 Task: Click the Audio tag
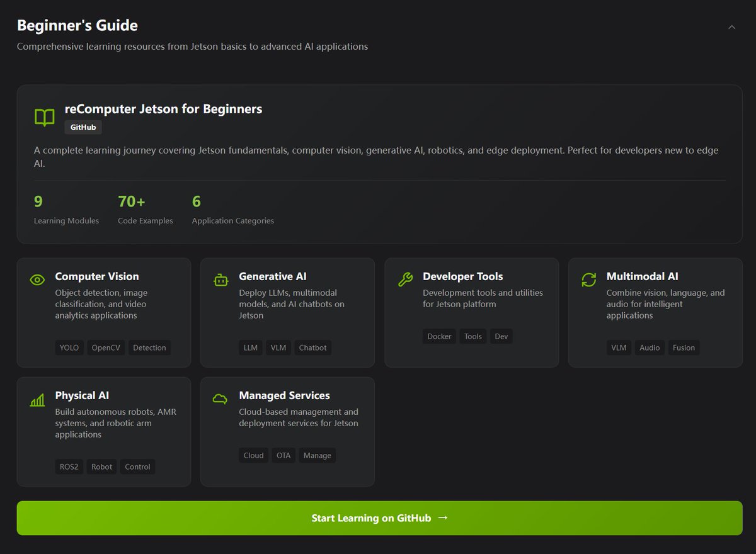click(650, 348)
